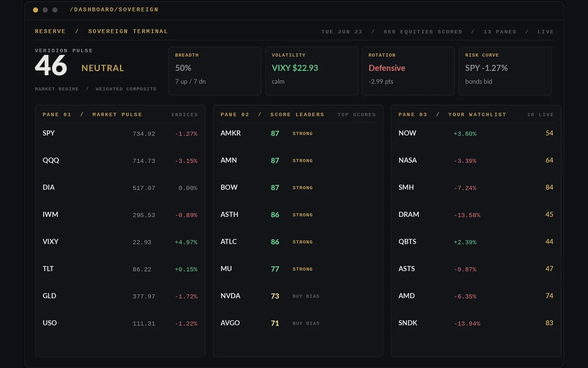Viewport: 588px width, 368px height.
Task: Click the DIA price 517.07
Action: point(144,188)
